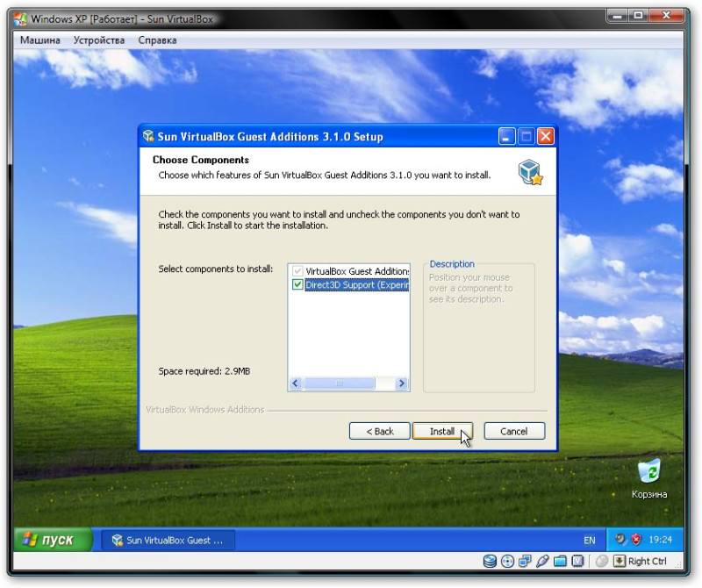Screen dimensions: 702x588
Task: Click the hard disk activity indicator icon
Action: coord(490,561)
